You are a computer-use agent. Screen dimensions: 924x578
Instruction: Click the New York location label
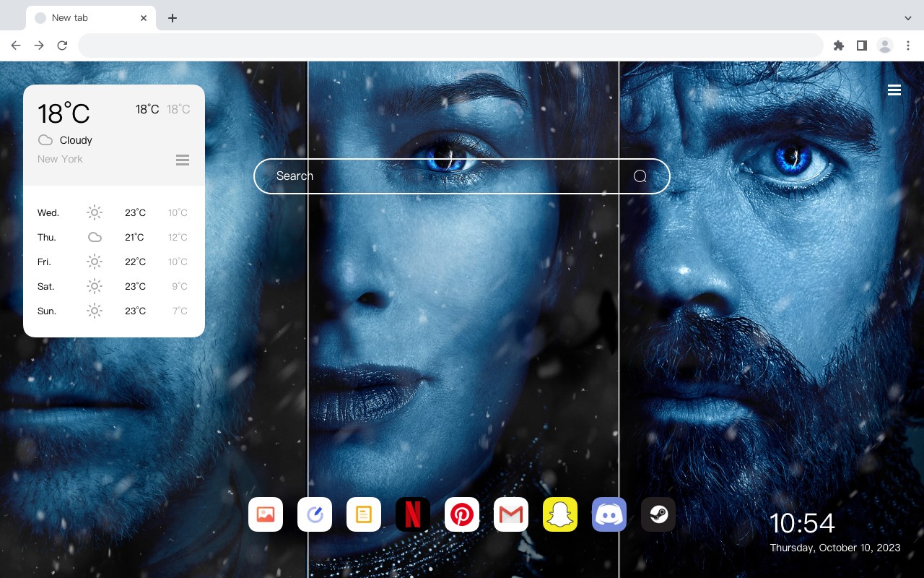click(60, 159)
